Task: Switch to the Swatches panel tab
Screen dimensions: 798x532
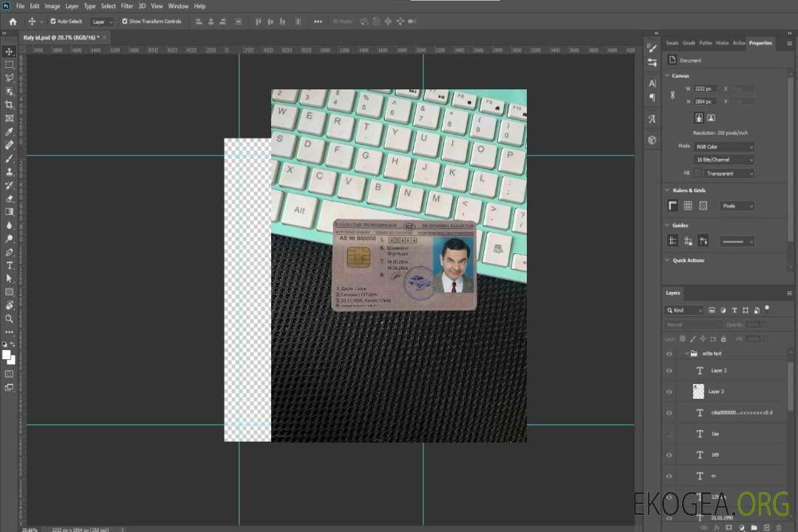Action: point(672,43)
